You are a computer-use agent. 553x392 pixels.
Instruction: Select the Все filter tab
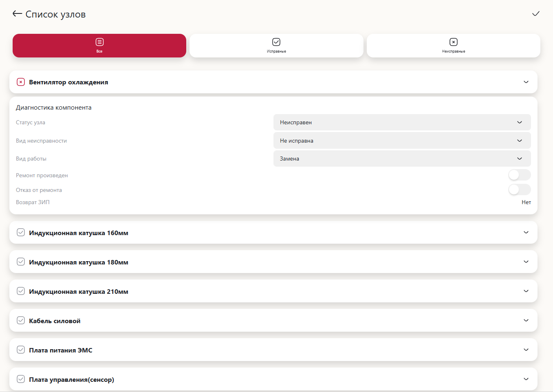tap(99, 46)
